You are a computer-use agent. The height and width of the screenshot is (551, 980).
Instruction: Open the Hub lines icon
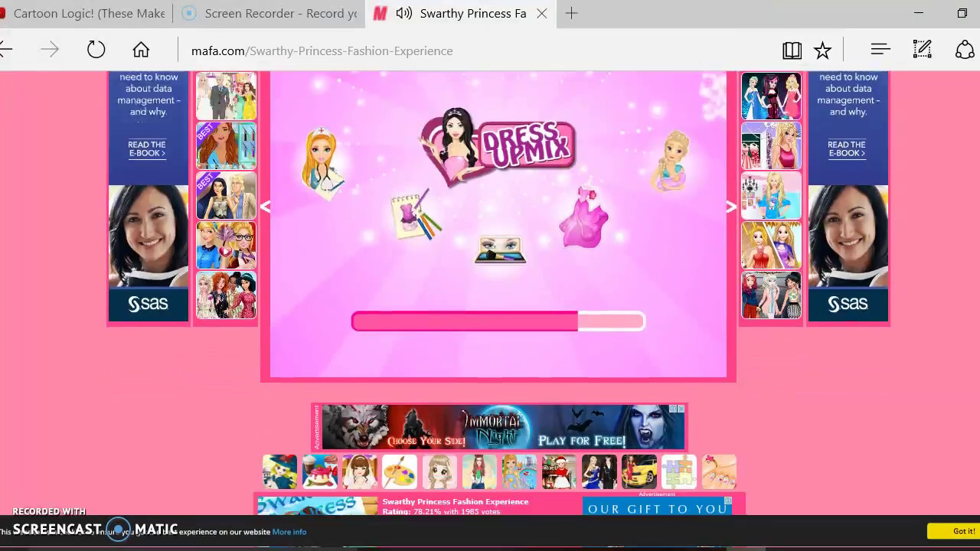880,50
